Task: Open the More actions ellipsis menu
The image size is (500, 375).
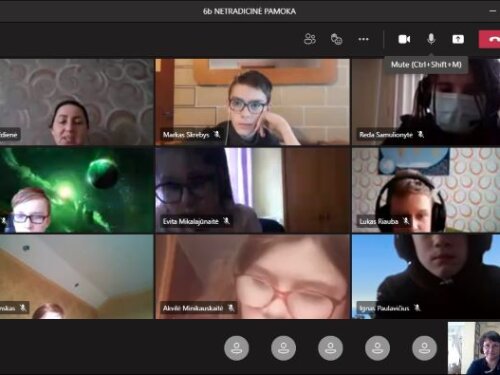Action: [363, 39]
